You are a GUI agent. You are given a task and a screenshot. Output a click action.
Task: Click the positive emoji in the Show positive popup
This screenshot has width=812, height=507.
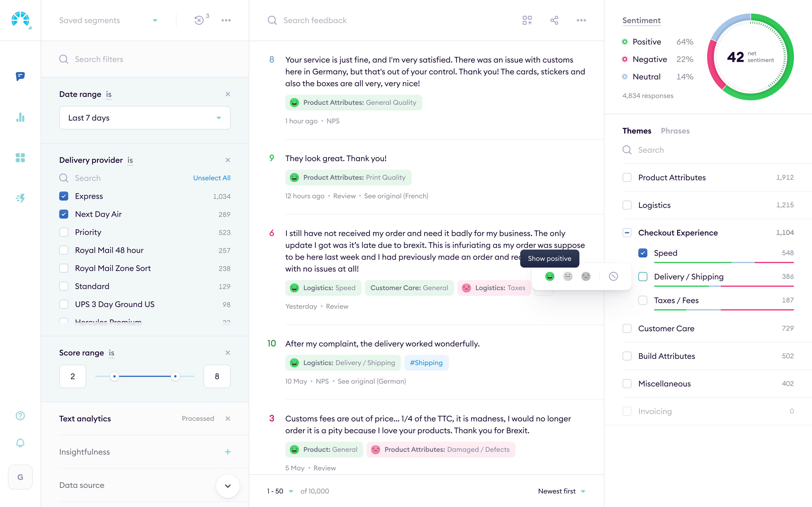550,276
